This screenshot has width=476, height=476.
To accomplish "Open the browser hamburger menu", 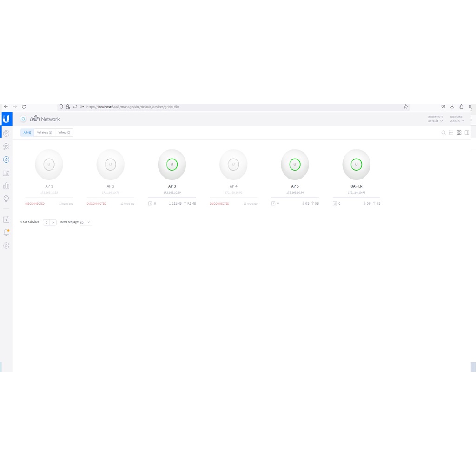I will coord(469,106).
